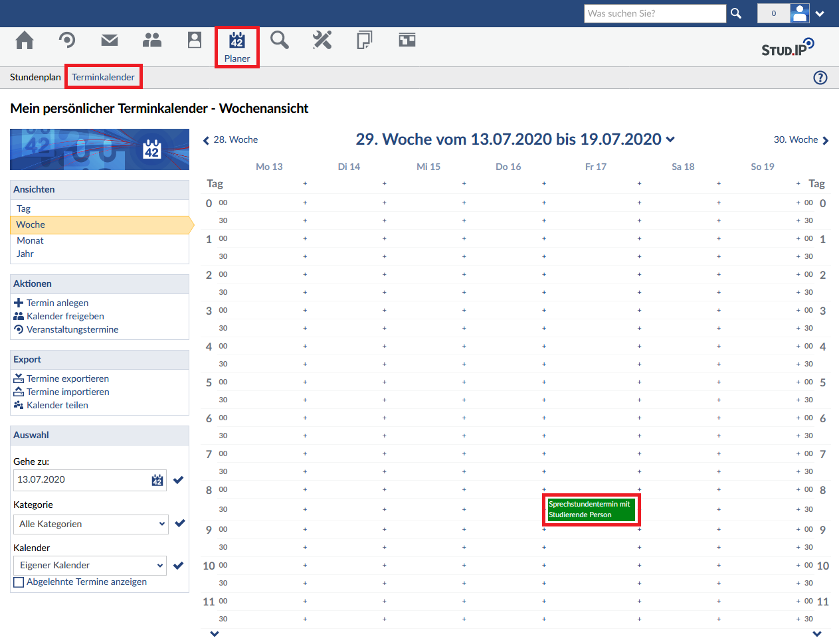
Task: Open the messages envelope icon
Action: pyautogui.click(x=110, y=40)
